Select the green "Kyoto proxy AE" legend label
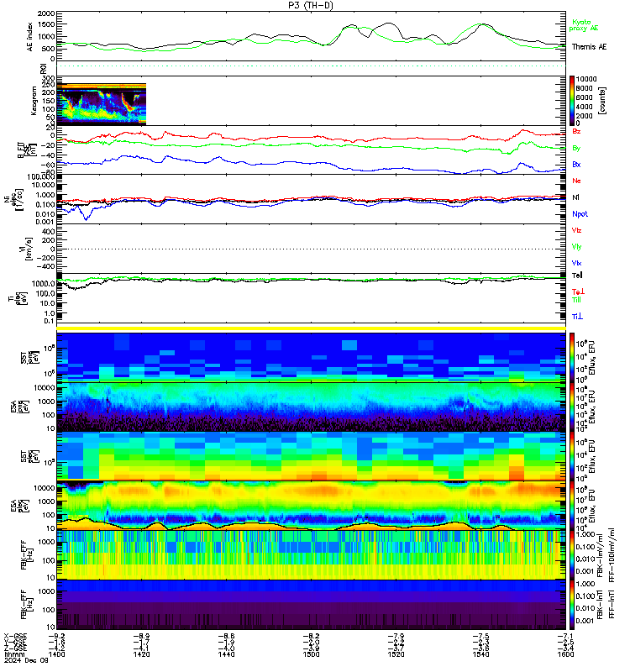Image resolution: width=630 pixels, height=672 pixels. 583,25
